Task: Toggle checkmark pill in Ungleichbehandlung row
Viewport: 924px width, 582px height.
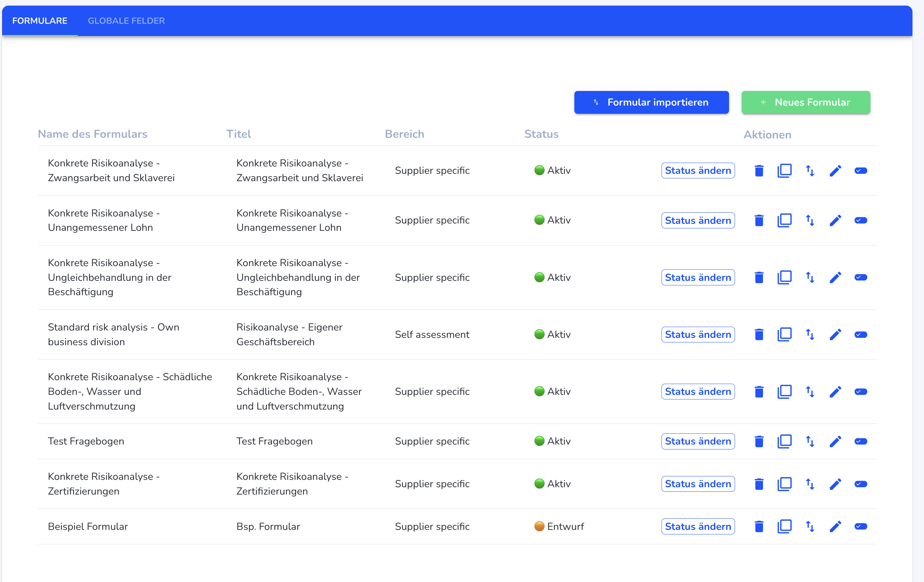Action: [861, 277]
